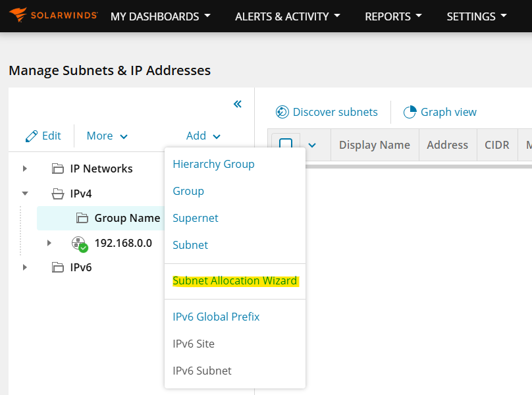Screen dimensions: 532x395
Task: Expand the IP Networks tree node
Action: (x=24, y=168)
